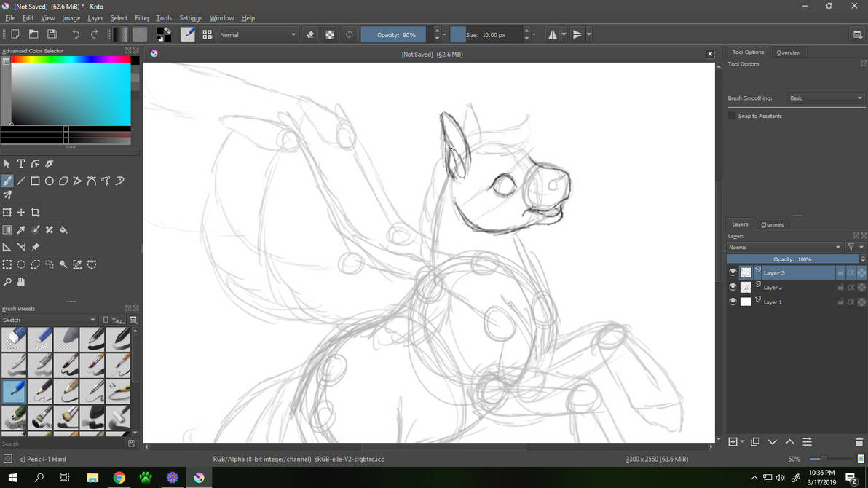
Task: Select the Gradient tool
Action: pos(7,230)
